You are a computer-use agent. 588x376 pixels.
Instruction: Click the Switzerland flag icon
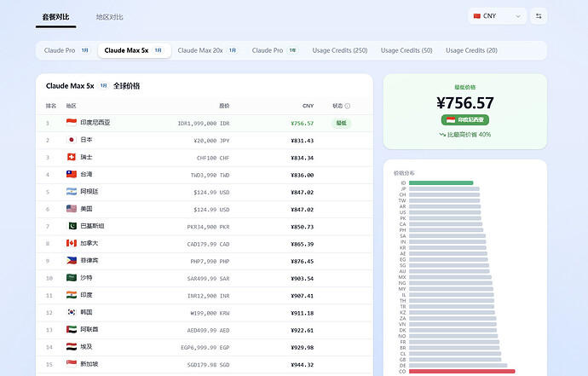click(72, 157)
